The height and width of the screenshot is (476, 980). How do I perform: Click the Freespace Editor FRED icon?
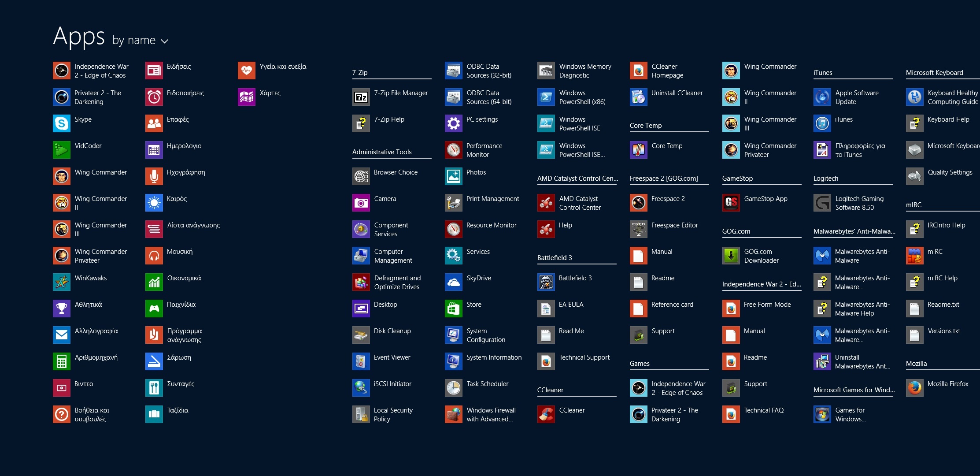pos(639,229)
